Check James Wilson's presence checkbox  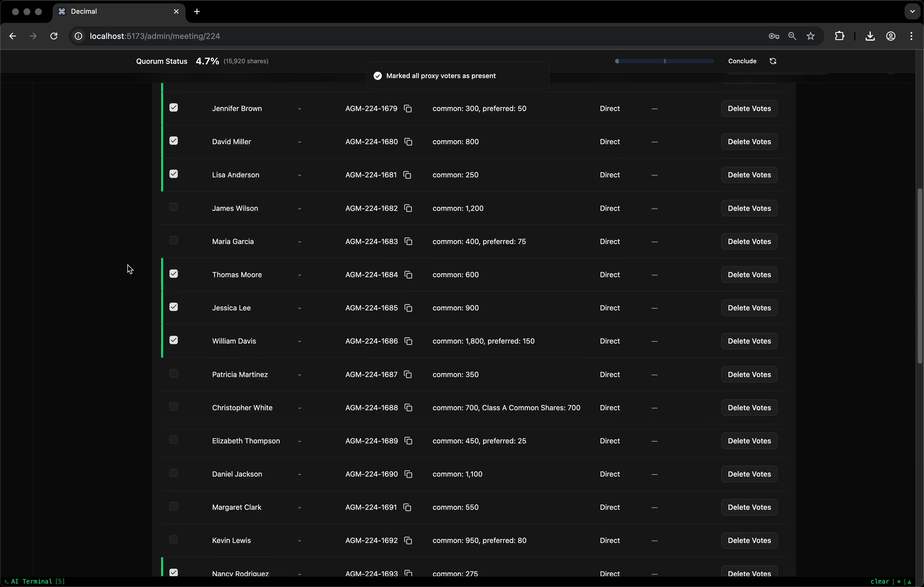(173, 207)
